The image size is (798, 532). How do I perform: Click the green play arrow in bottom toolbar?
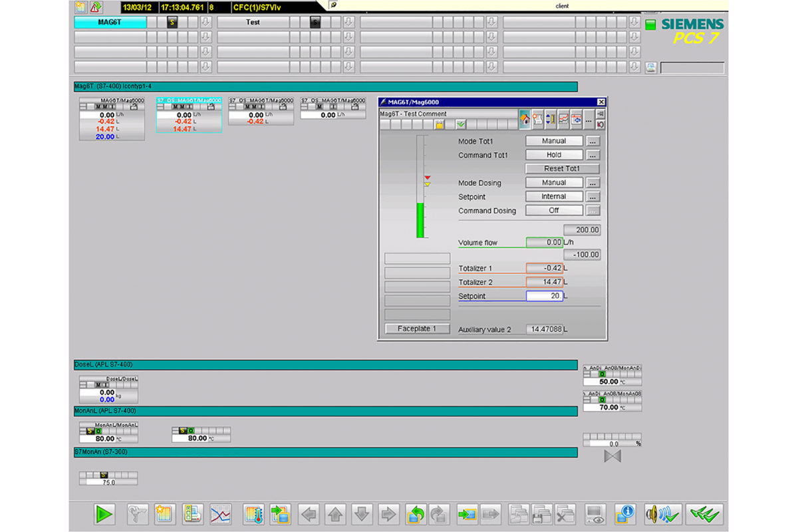pos(104,514)
